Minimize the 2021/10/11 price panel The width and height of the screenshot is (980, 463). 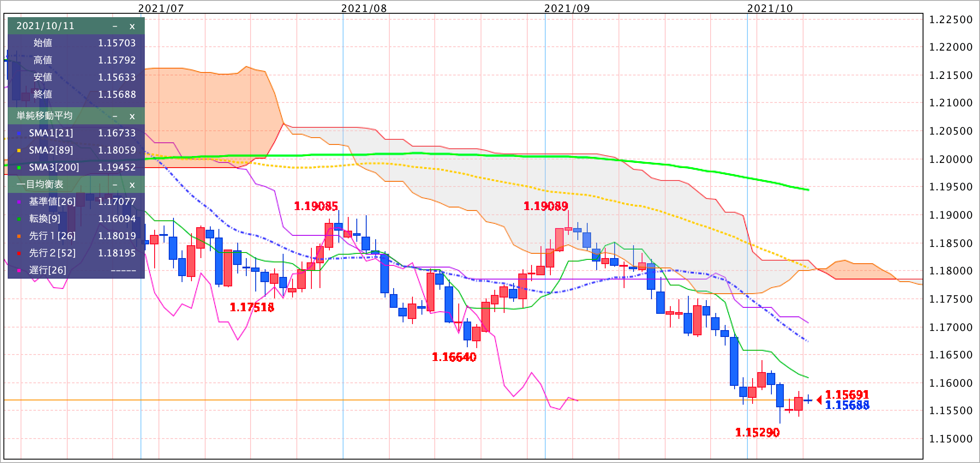(115, 26)
